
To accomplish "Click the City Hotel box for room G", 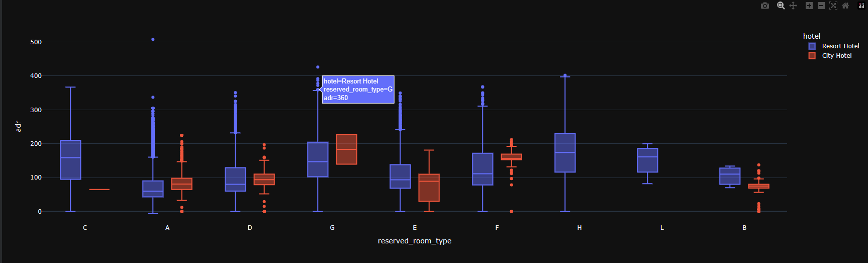I will (346, 149).
